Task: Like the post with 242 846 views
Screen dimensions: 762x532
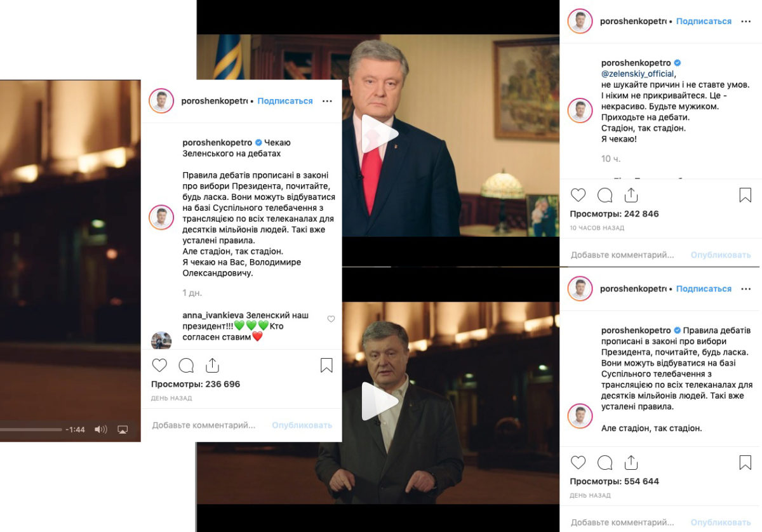Action: pyautogui.click(x=578, y=195)
